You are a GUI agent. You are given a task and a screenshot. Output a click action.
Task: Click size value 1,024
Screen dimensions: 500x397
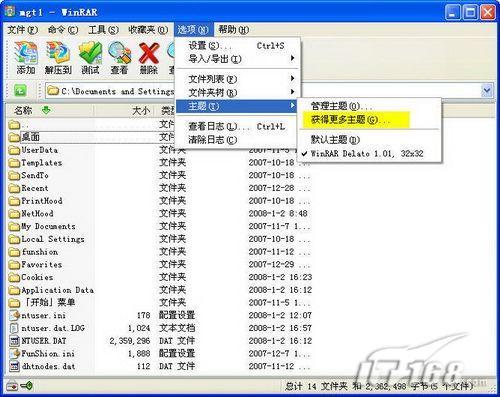pos(139,328)
